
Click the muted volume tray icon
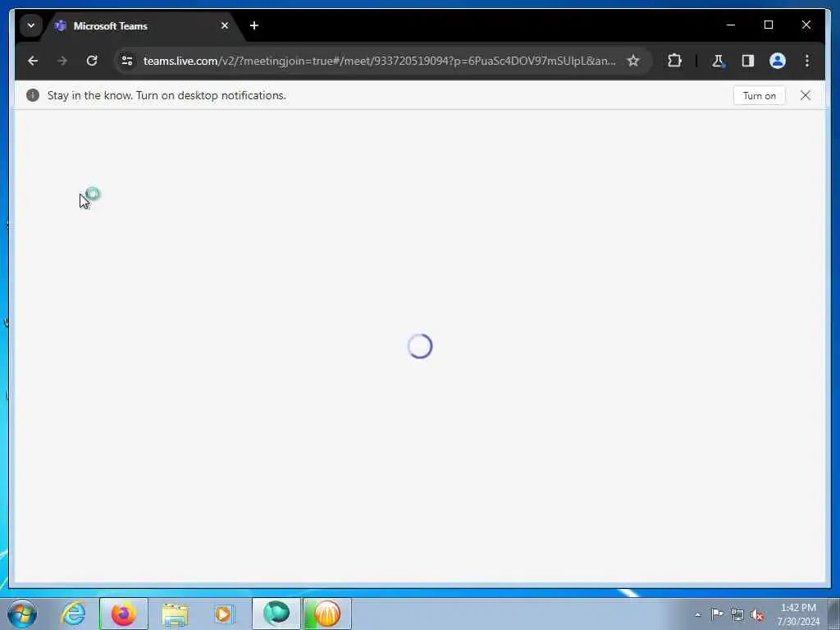click(757, 614)
